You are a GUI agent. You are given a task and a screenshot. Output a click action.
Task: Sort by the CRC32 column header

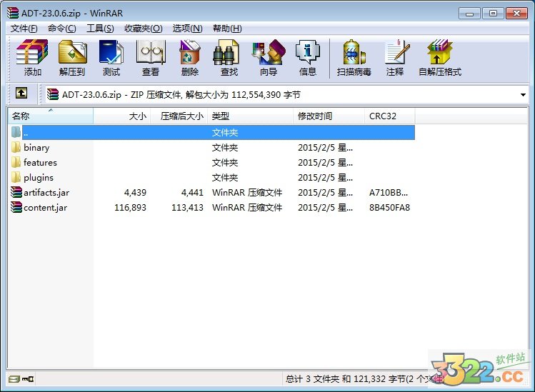pos(390,116)
